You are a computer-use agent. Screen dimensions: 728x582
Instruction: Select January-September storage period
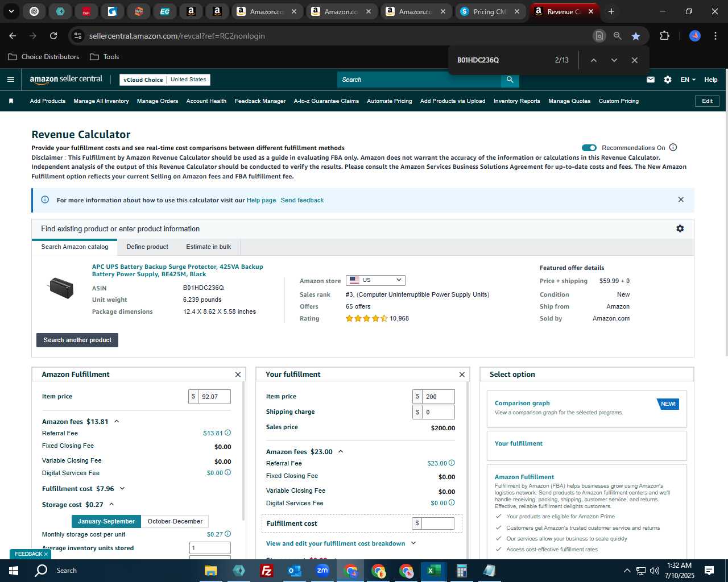[106, 521]
